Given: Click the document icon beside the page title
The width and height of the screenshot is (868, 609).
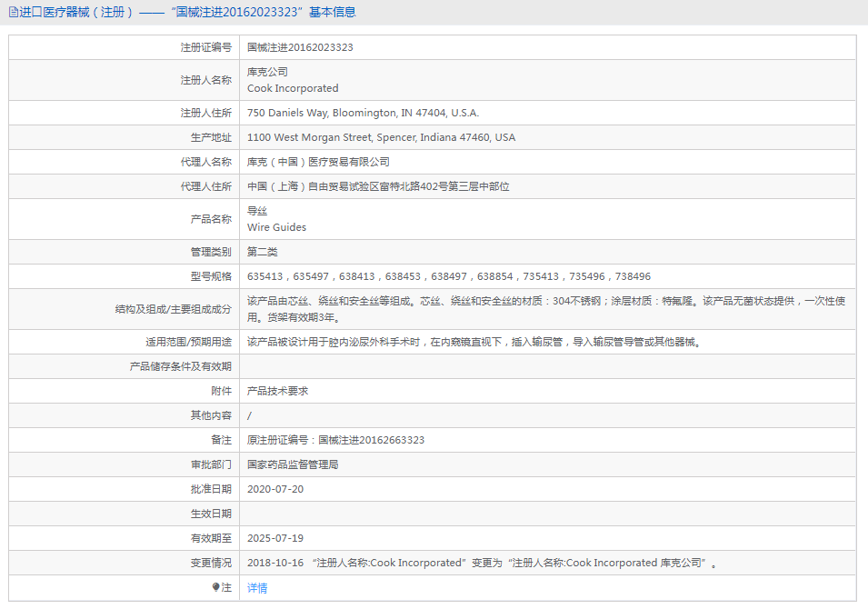Looking at the screenshot, I should pyautogui.click(x=14, y=12).
